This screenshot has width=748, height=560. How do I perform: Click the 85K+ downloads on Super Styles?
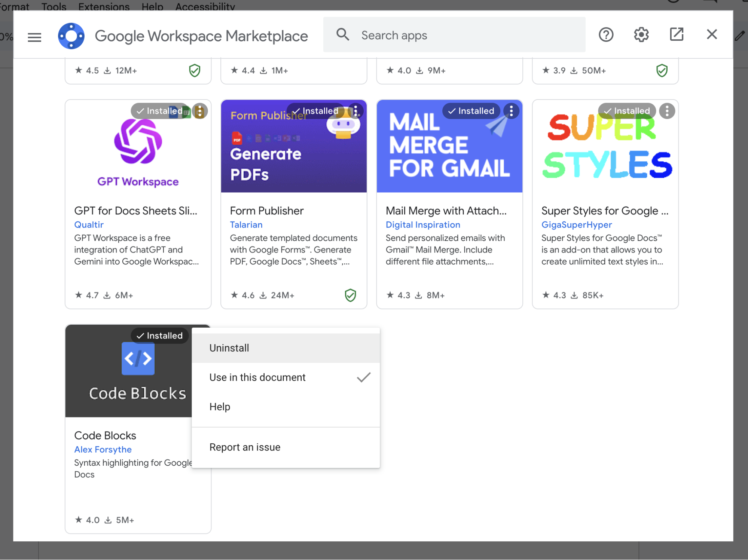593,296
